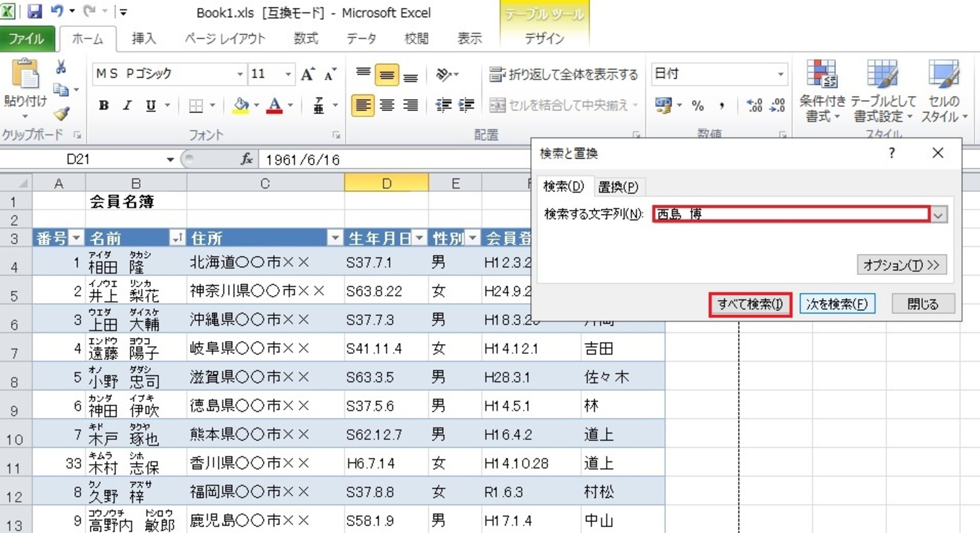980x533 pixels.
Task: Select middle vertical alignment
Action: [x=387, y=74]
